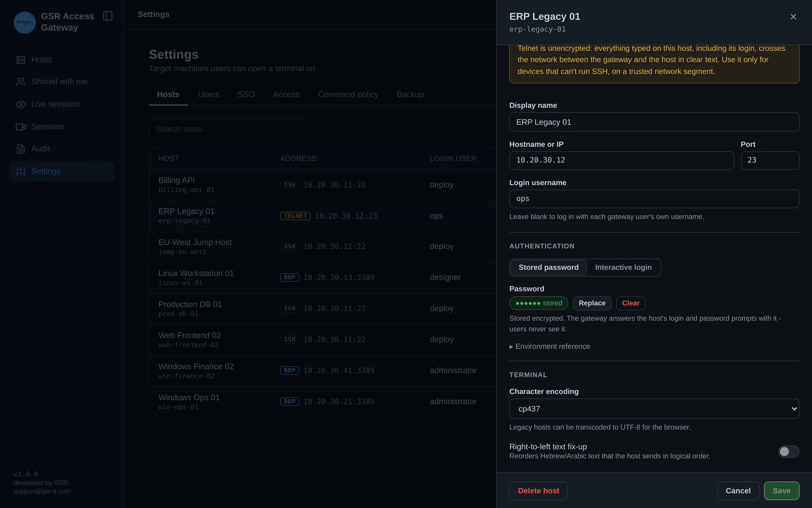Viewport: 812px width, 508px height.
Task: Click the Sessions camera icon
Action: coord(21,127)
